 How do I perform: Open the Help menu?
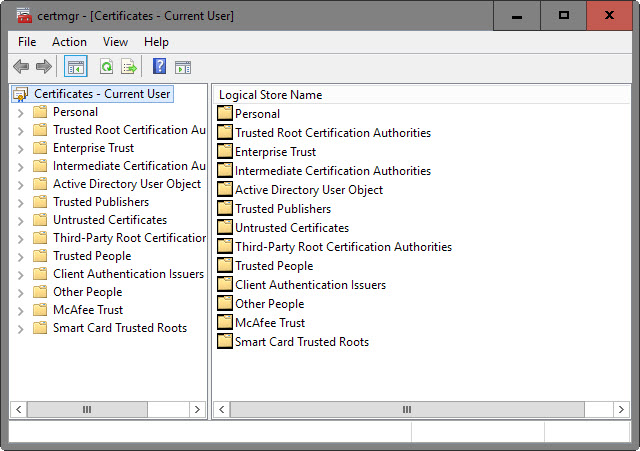[156, 42]
